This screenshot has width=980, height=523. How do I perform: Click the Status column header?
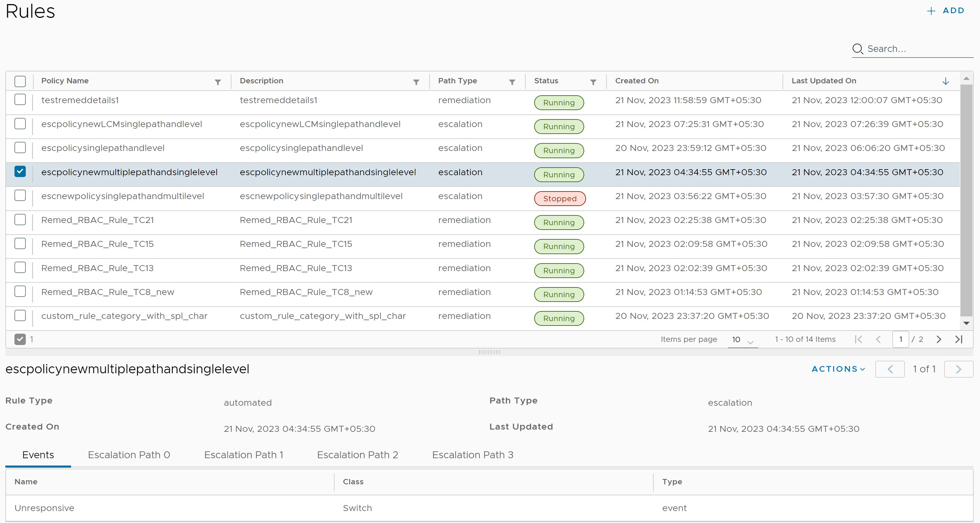[x=546, y=81]
